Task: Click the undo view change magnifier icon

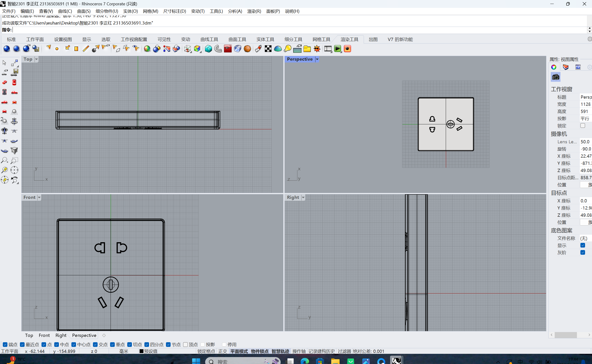Action: [x=14, y=180]
